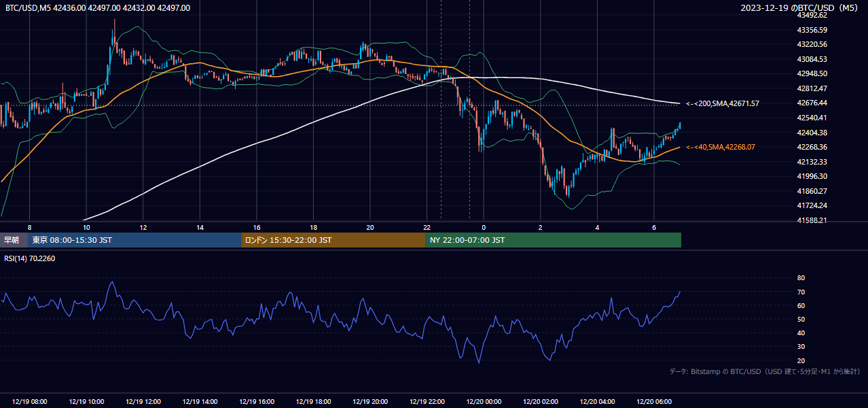This screenshot has width=868, height=408.
Task: Click the price axis value 42948.50
Action: pyautogui.click(x=812, y=73)
